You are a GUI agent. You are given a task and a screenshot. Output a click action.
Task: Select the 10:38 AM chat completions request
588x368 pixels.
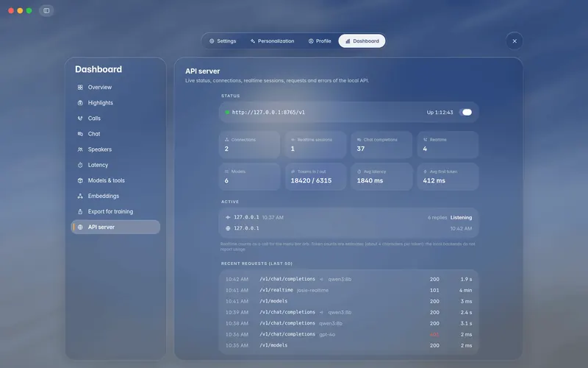(x=348, y=323)
